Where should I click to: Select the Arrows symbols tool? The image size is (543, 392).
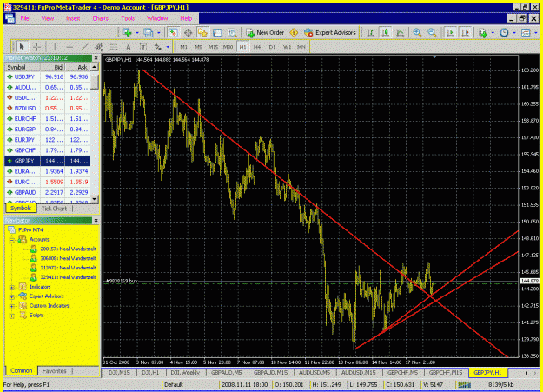[x=158, y=47]
